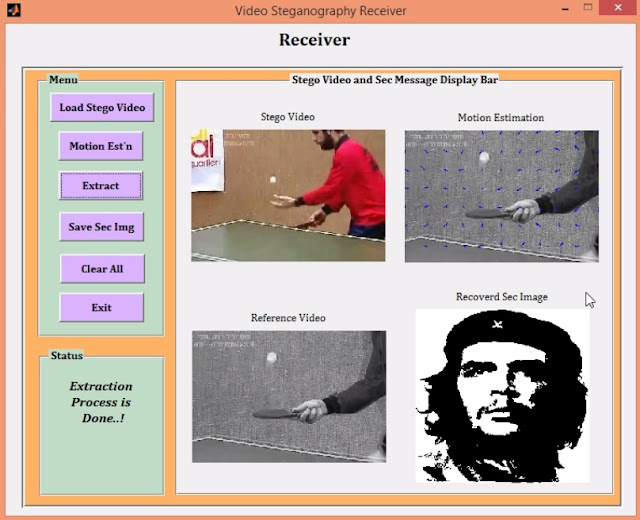Viewport: 640px width, 520px height.
Task: Click the Load Stego Video button
Action: 102,107
